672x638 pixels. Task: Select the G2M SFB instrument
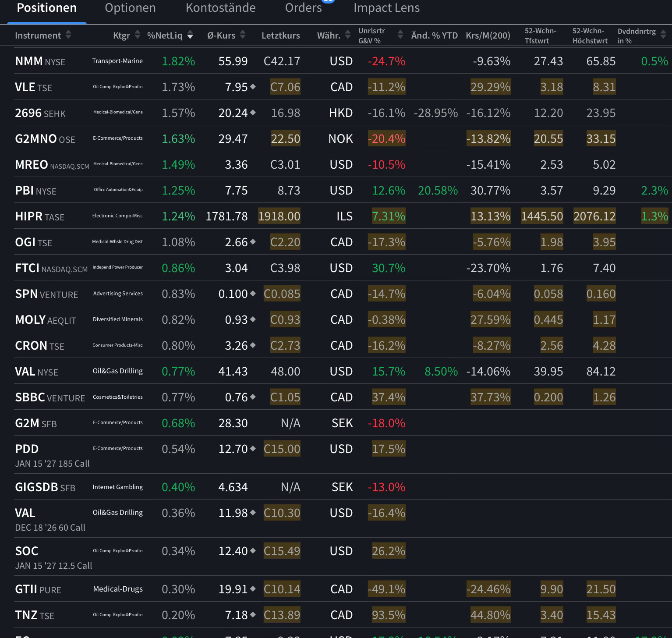pos(36,423)
